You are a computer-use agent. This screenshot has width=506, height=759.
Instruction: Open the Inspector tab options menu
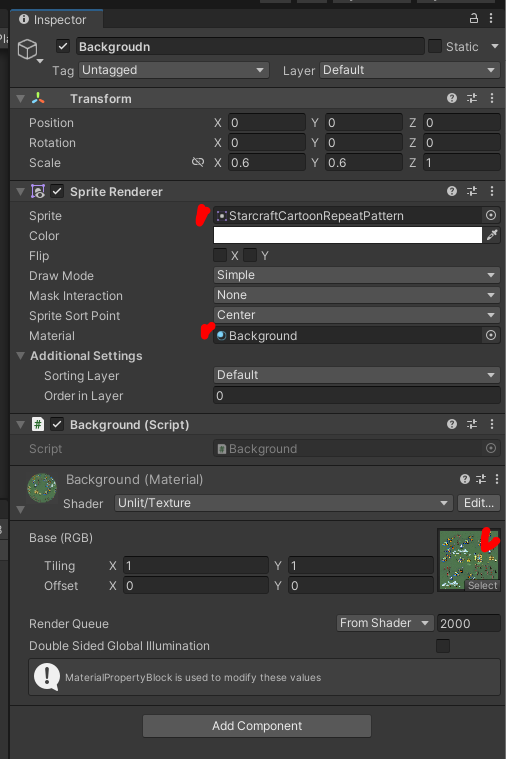coord(491,18)
